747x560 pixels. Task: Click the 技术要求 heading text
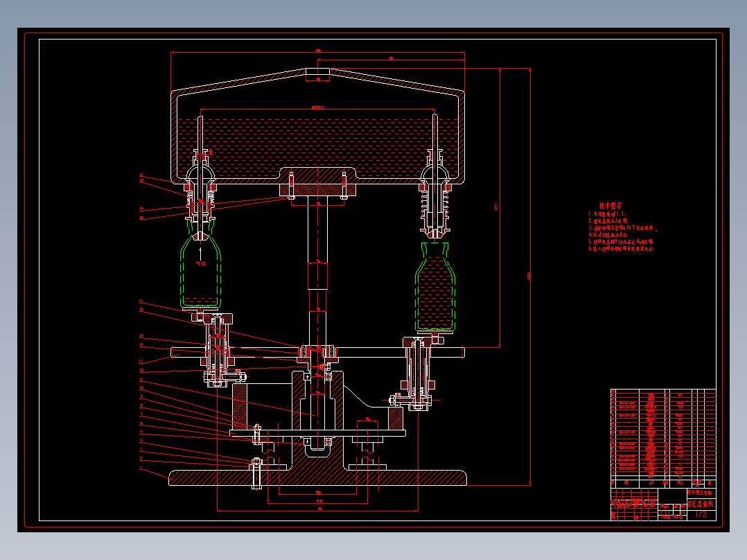click(610, 206)
